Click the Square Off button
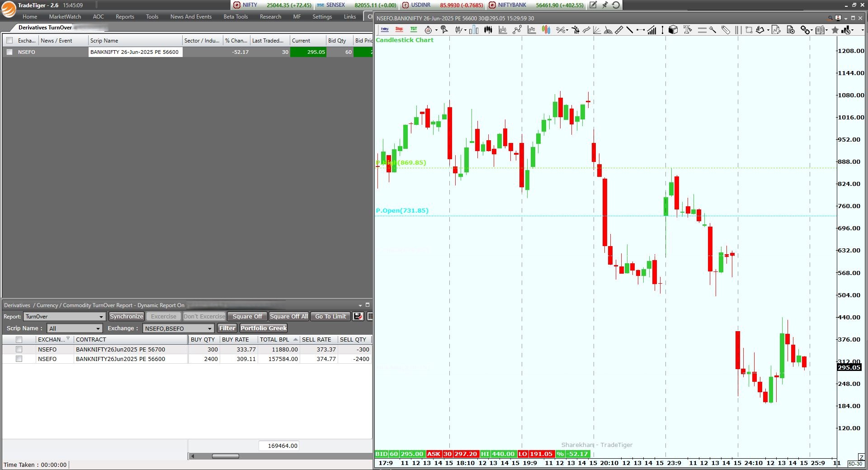868x470 pixels. [x=247, y=317]
